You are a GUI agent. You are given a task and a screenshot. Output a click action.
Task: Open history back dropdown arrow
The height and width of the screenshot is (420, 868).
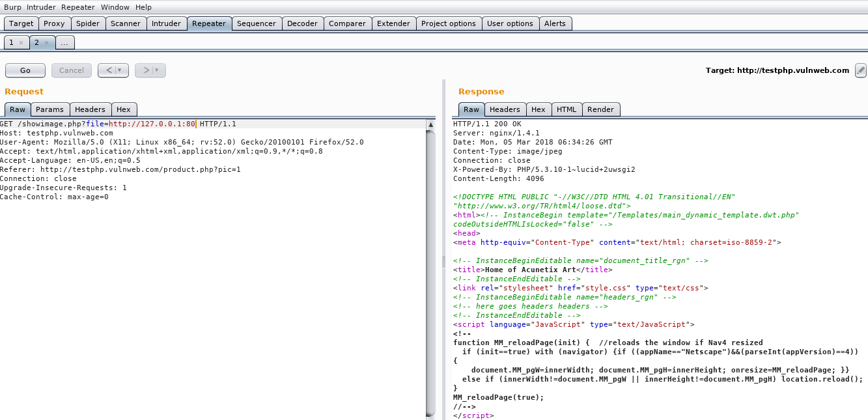pos(120,70)
